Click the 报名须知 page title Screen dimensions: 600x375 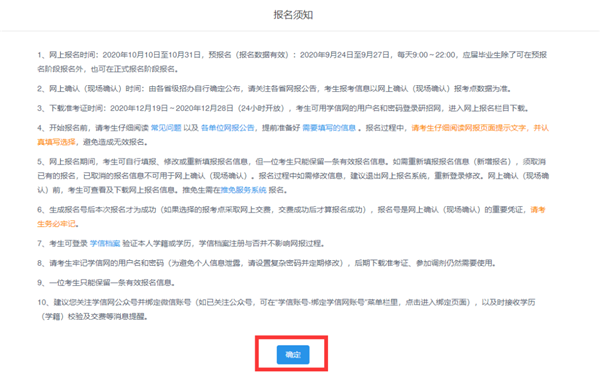(293, 15)
